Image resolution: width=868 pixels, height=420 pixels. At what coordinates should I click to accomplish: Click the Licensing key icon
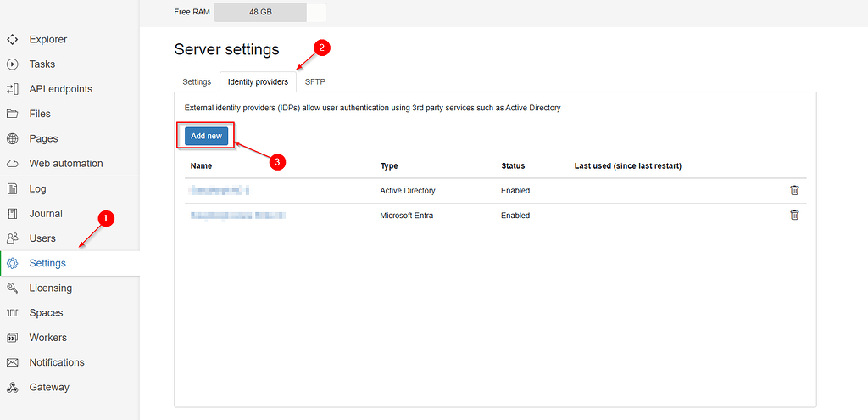12,288
